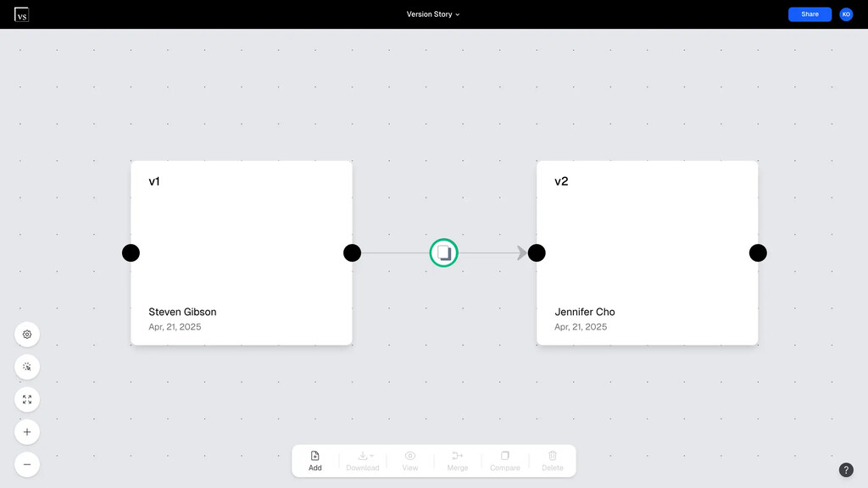Click the auto-layout sparkle cursor icon

pyautogui.click(x=26, y=367)
